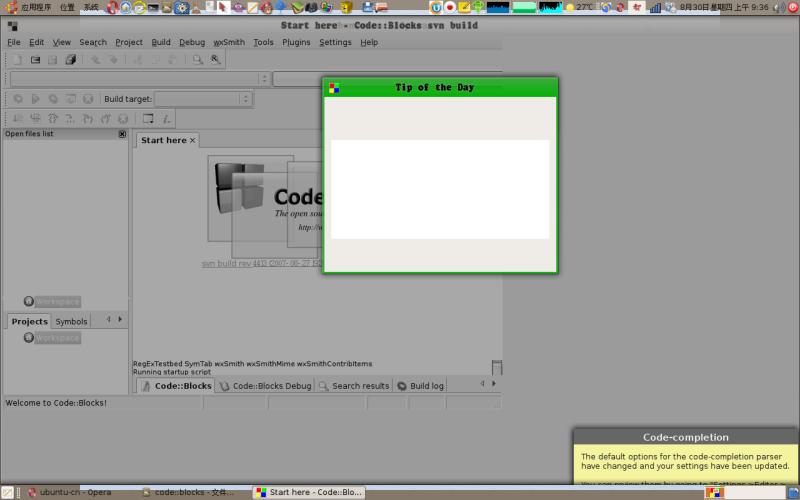Click the Build gear icon
The image size is (800, 500).
tap(18, 98)
